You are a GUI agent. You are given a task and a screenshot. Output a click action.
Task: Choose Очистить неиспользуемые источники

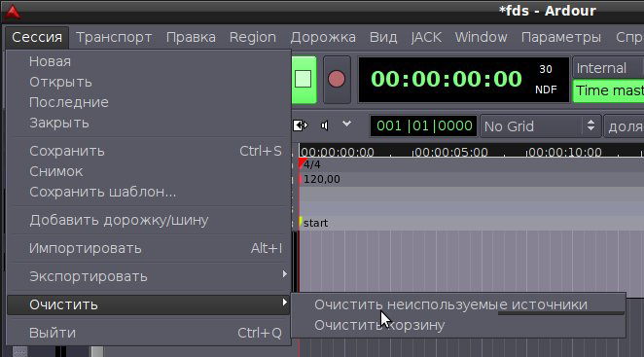(x=450, y=304)
